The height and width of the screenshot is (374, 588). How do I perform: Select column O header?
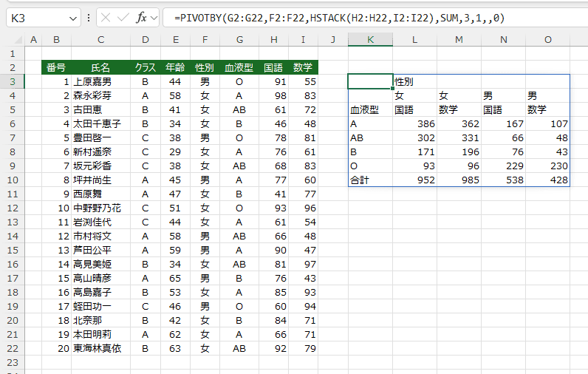pyautogui.click(x=548, y=39)
